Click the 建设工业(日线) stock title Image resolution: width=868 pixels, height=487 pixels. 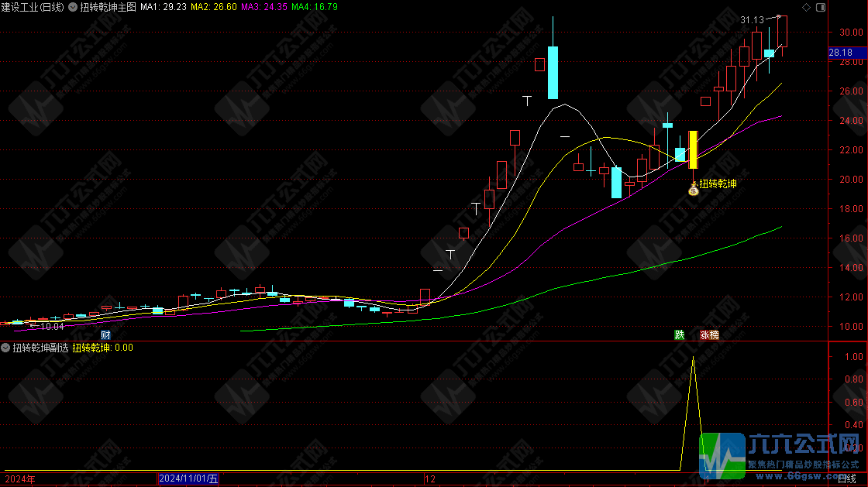[x=33, y=7]
